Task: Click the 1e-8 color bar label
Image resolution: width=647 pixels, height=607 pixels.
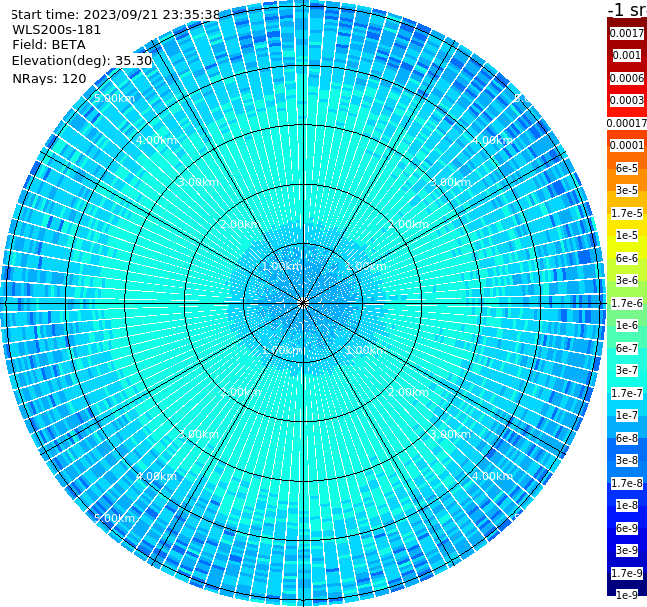Action: [x=627, y=505]
